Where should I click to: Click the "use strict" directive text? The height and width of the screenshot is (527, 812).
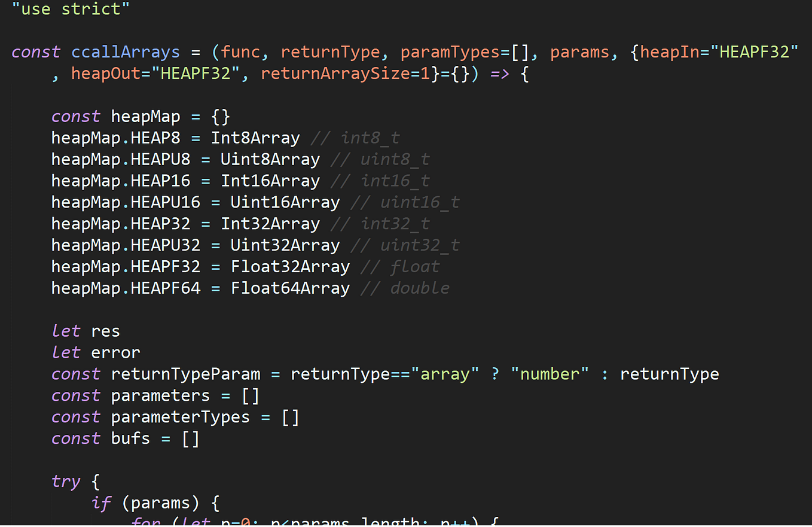[x=71, y=9]
